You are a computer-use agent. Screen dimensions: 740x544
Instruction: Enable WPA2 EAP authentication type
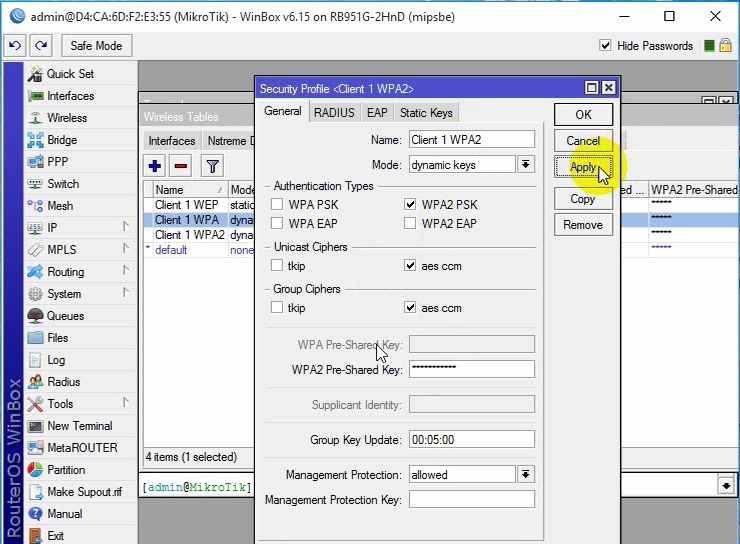410,223
